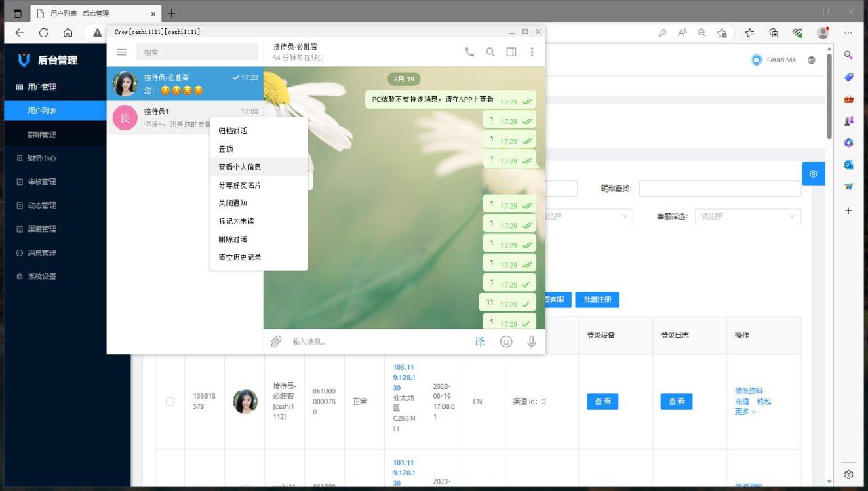Select 归档对话 from context menu
Screen dimensions: 868x491
[x=258, y=131]
